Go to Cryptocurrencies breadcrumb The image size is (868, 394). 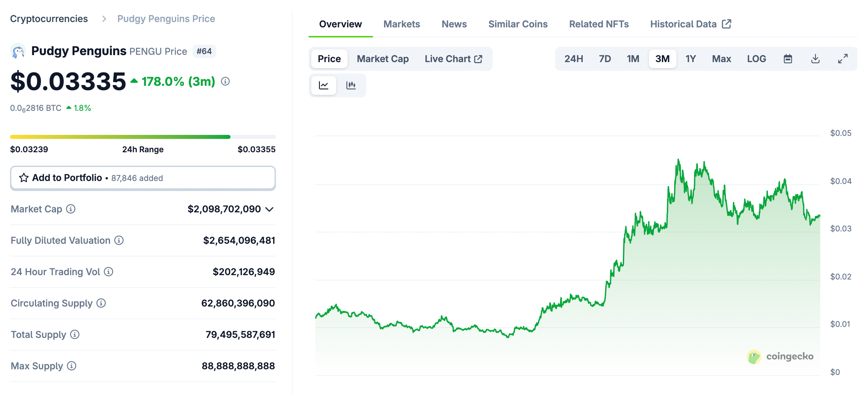[49, 19]
